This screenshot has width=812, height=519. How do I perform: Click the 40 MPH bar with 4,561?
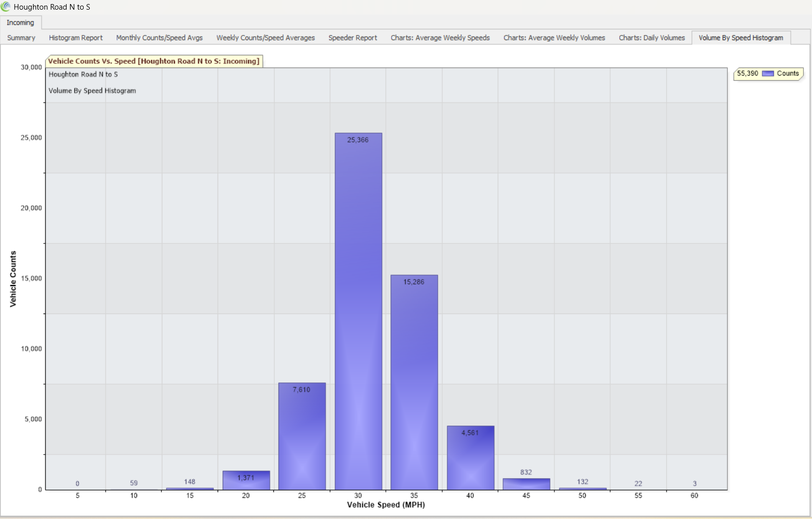[470, 459]
